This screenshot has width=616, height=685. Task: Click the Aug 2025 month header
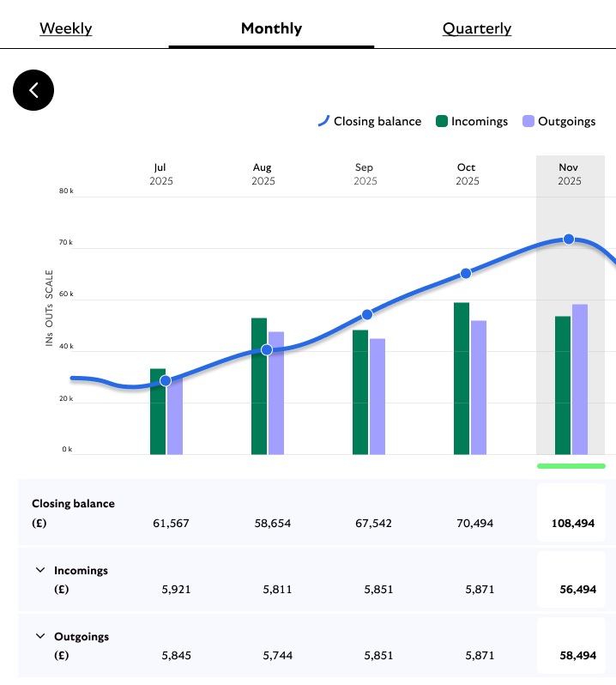pyautogui.click(x=263, y=174)
